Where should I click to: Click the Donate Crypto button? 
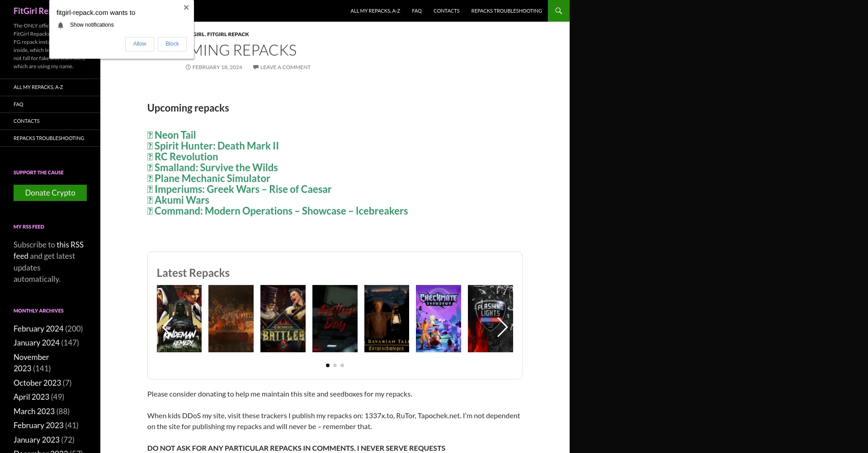click(x=50, y=193)
